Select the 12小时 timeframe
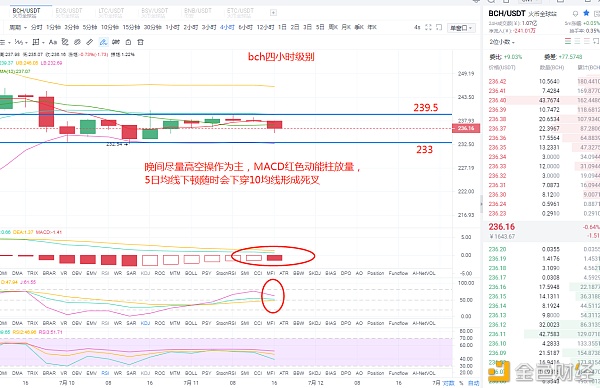600x388 pixels. 265,28
